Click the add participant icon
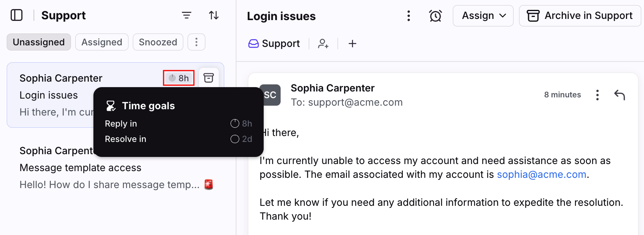644x235 pixels. pos(323,43)
